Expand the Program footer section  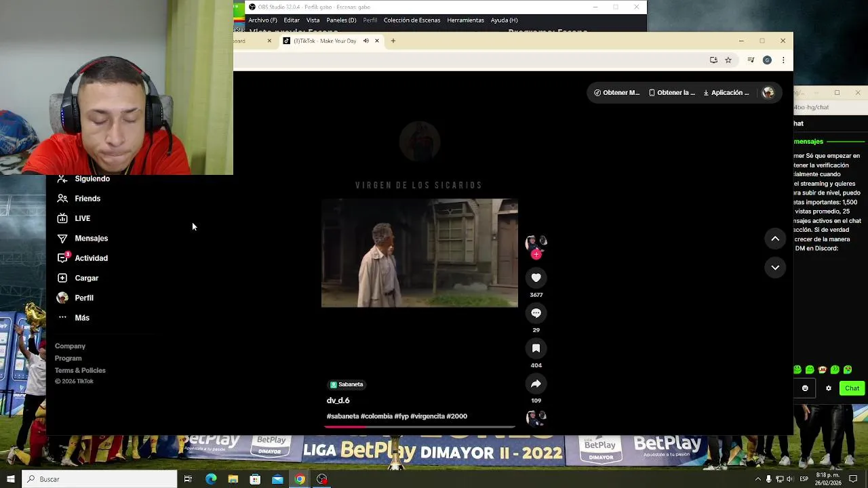[68, 359]
